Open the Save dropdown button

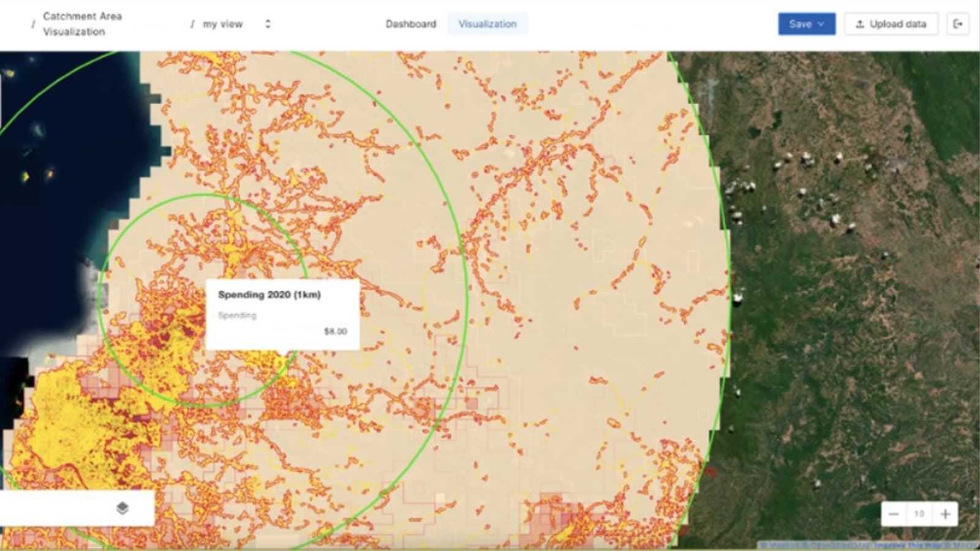[807, 24]
